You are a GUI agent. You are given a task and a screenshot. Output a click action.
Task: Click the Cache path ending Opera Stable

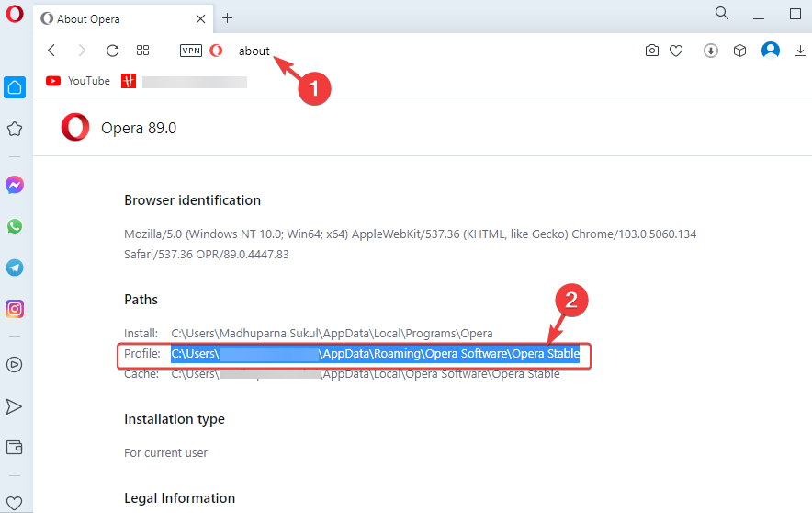(x=366, y=374)
